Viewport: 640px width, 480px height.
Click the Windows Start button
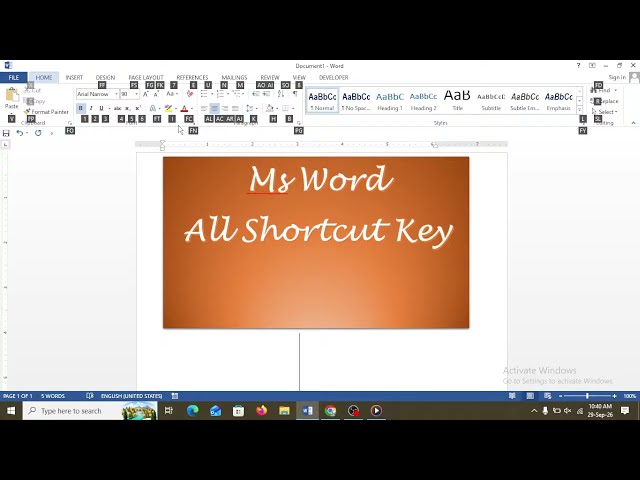pyautogui.click(x=11, y=411)
